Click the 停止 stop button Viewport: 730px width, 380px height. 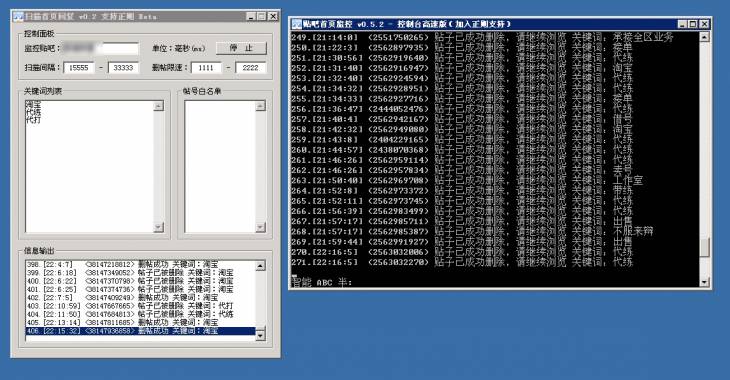point(241,48)
